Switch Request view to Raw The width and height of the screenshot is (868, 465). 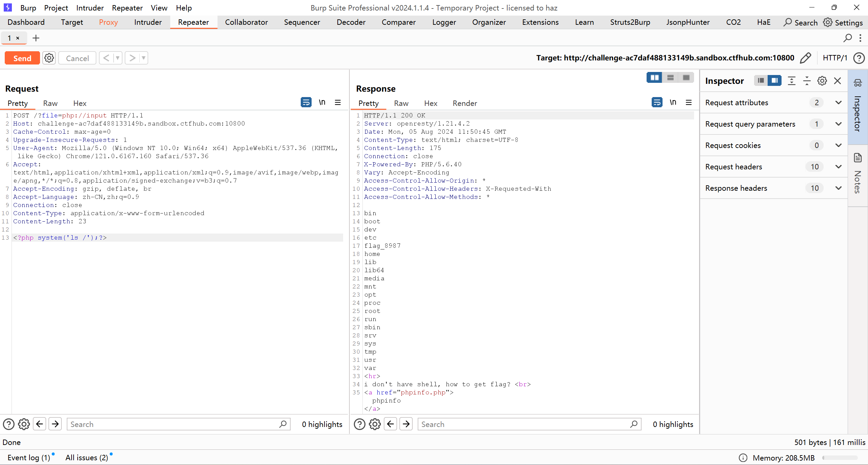tap(50, 103)
